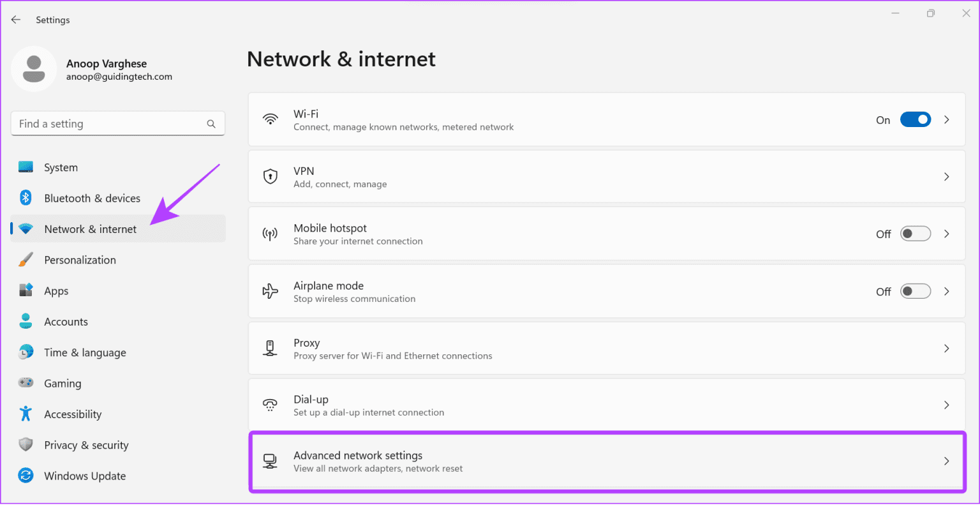Open the Personalization section

pyautogui.click(x=80, y=260)
